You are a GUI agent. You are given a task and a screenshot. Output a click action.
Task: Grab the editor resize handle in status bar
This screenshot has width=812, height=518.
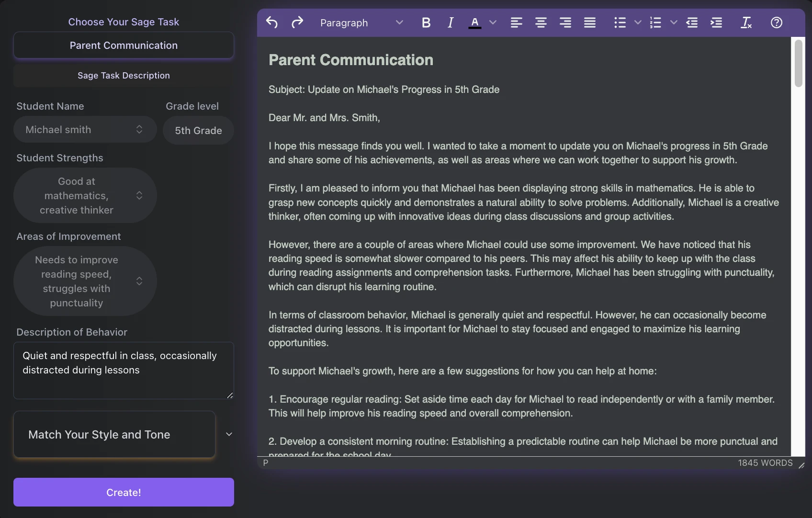coord(801,464)
